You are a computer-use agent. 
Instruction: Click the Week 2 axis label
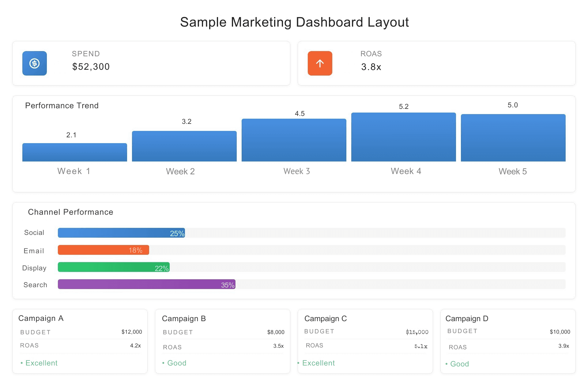click(180, 171)
